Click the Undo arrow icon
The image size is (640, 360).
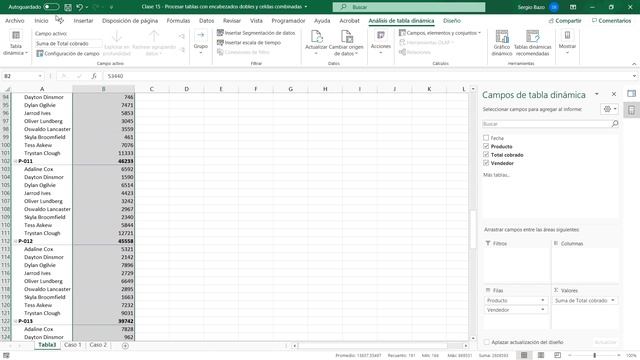tap(80, 7)
